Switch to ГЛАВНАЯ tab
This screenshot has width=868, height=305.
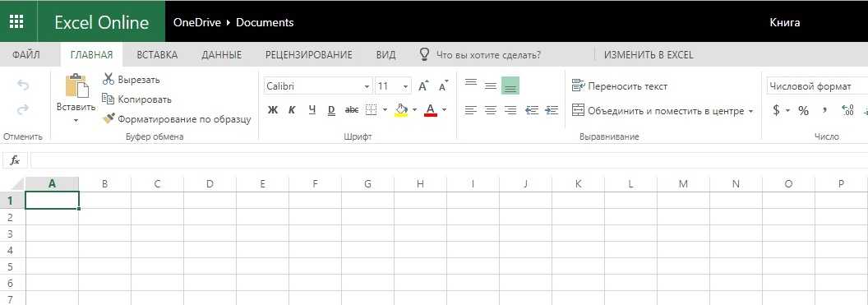pos(91,55)
